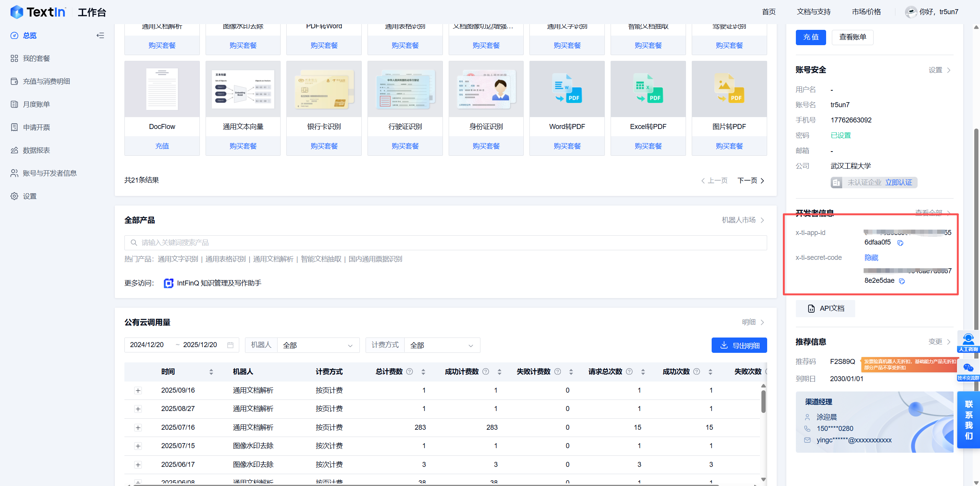Copy the x-ti-secret-code value
Image resolution: width=980 pixels, height=486 pixels.
click(x=902, y=281)
